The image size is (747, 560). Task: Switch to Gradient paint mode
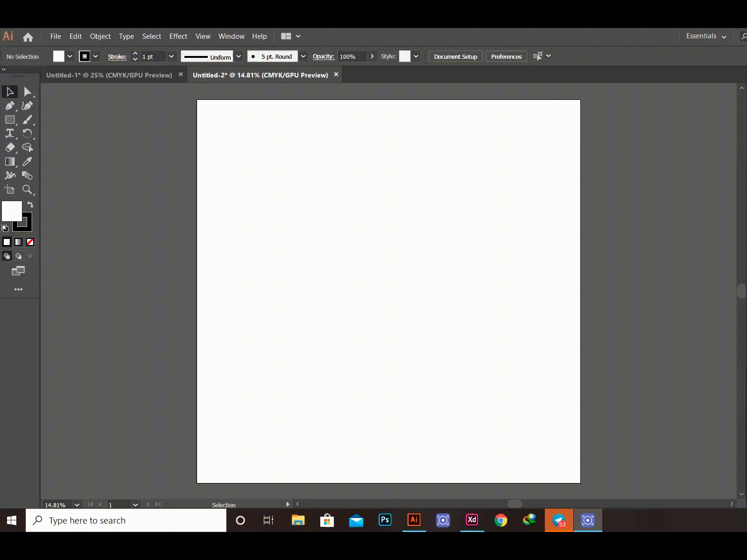tap(19, 242)
